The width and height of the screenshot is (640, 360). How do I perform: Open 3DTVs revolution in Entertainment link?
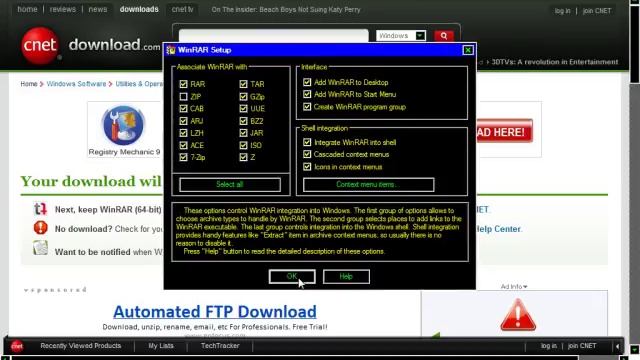(555, 62)
